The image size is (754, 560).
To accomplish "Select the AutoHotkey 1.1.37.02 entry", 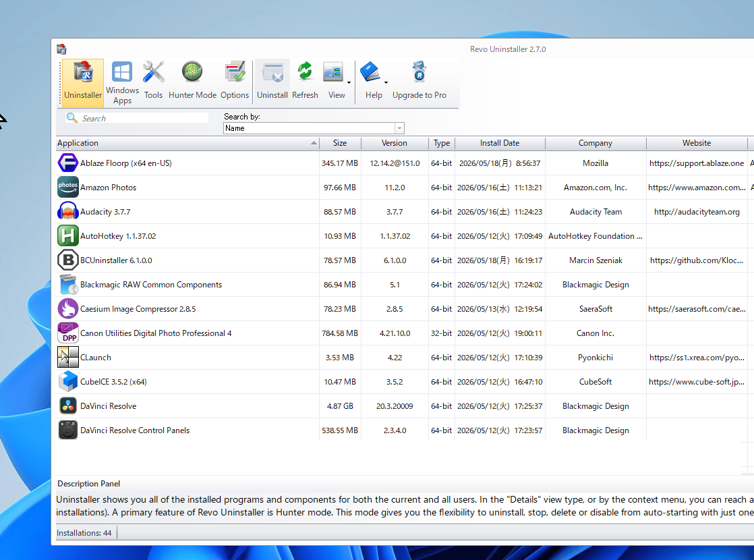I will pyautogui.click(x=118, y=235).
